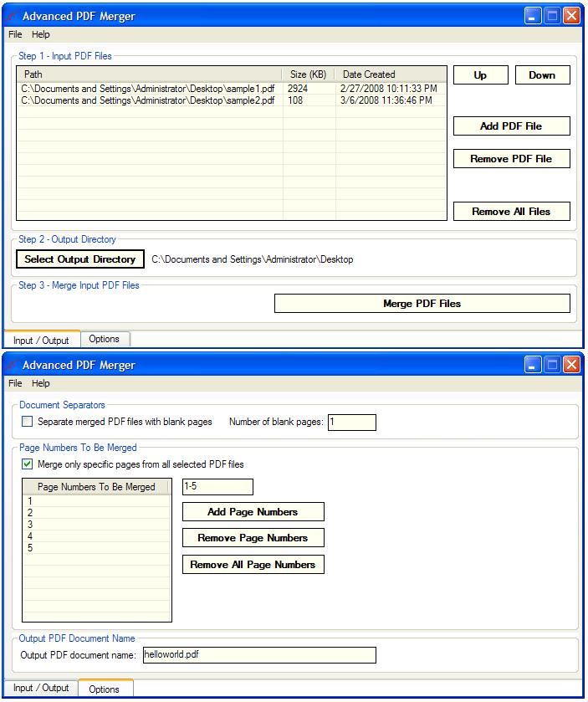This screenshot has width=588, height=702.
Task: Click Remove All Files button
Action: [512, 212]
